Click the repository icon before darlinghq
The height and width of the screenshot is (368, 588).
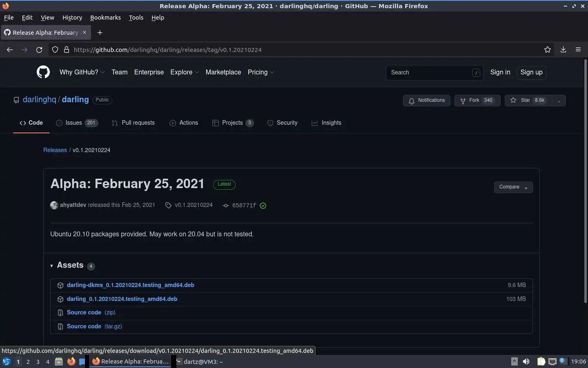click(16, 100)
